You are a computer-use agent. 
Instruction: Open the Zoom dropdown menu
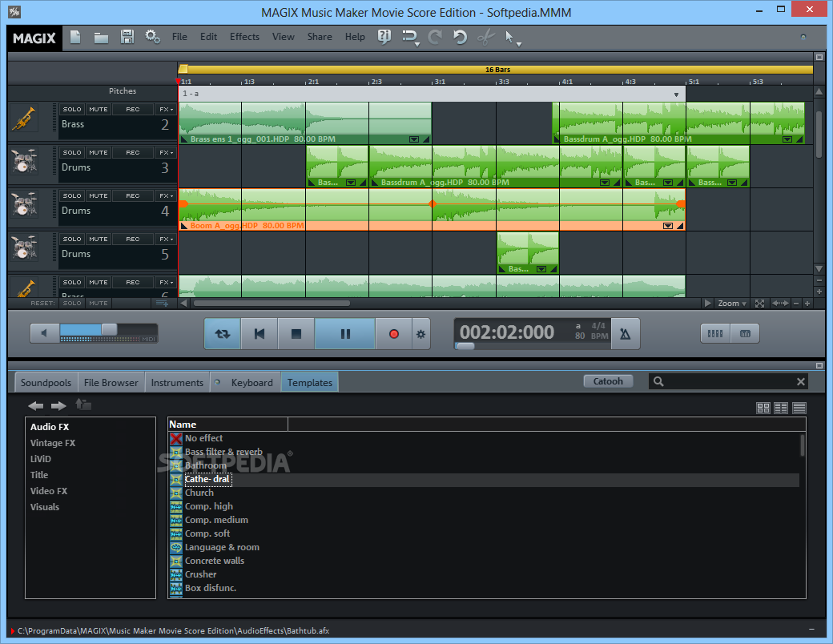pyautogui.click(x=732, y=304)
